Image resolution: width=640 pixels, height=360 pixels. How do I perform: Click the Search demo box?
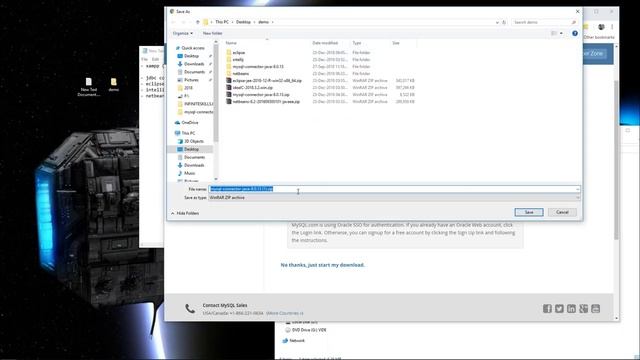544,22
